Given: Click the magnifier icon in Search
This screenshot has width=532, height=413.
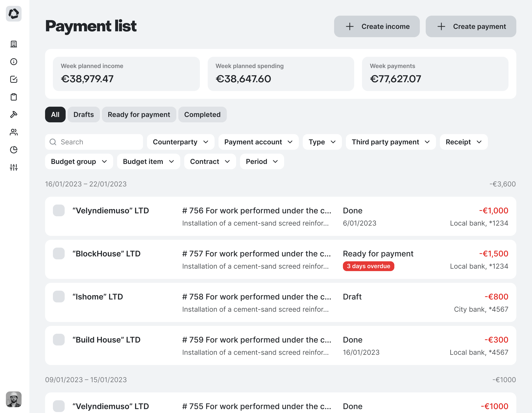Looking at the screenshot, I should click(x=53, y=142).
